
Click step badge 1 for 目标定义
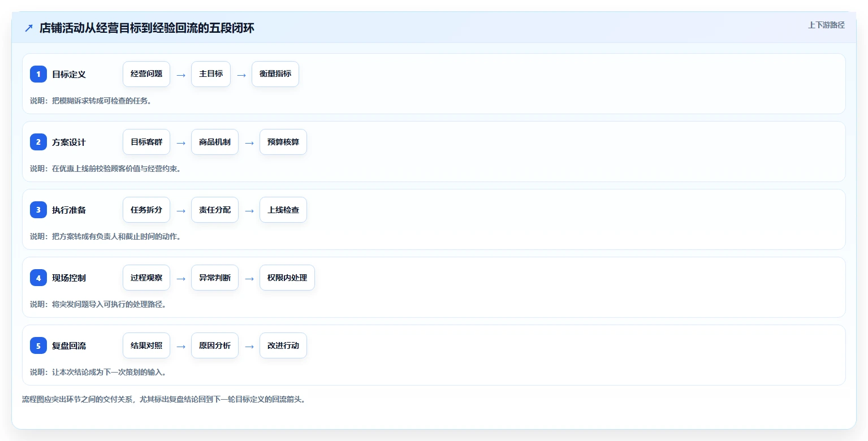[38, 74]
